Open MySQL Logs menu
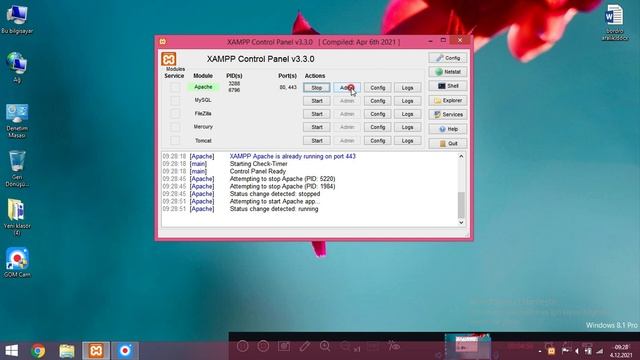Image resolution: width=640 pixels, height=360 pixels. coord(407,101)
